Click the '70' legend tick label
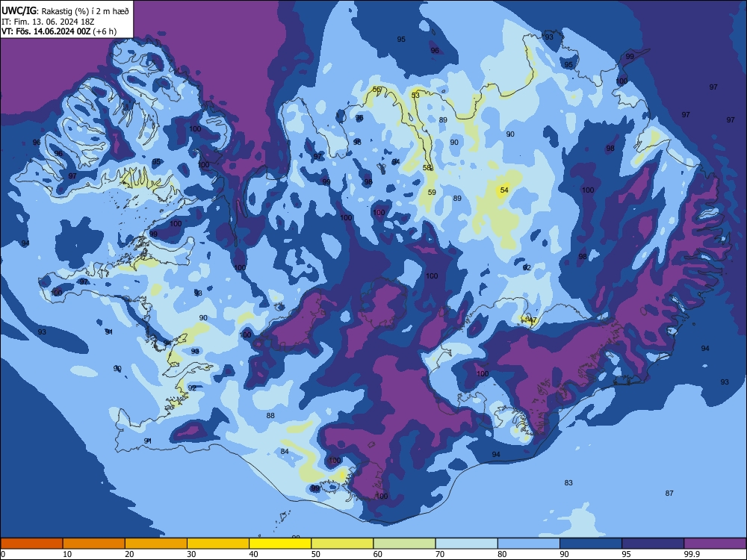The width and height of the screenshot is (747, 560). pyautogui.click(x=440, y=554)
